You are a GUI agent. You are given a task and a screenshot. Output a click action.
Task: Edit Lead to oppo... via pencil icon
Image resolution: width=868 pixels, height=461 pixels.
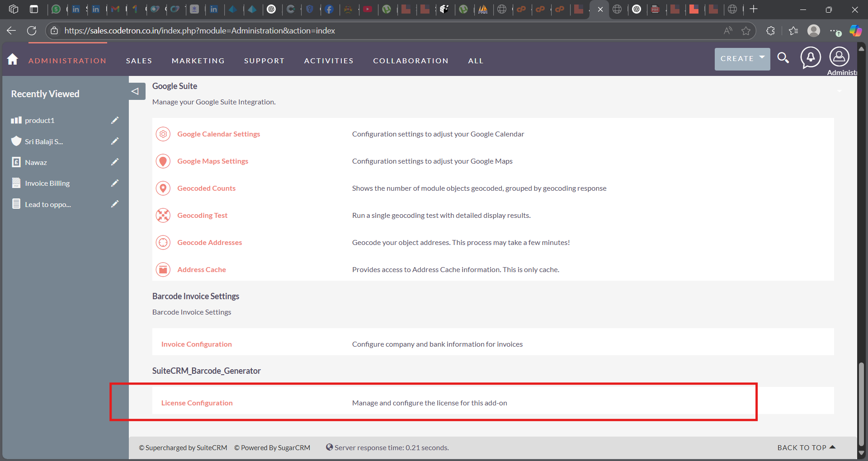click(115, 204)
